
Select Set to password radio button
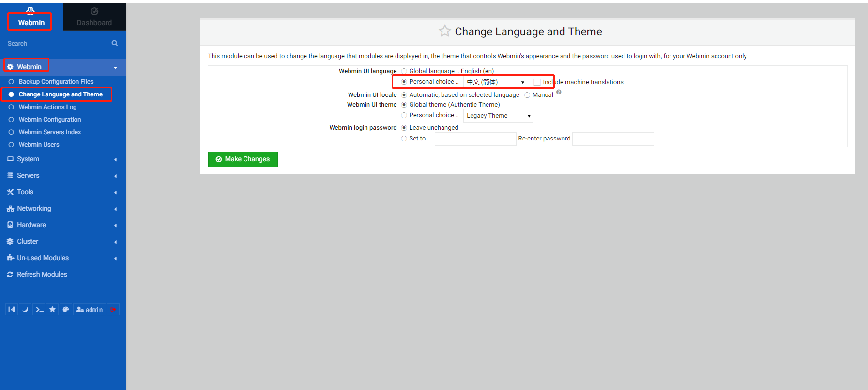tap(404, 139)
